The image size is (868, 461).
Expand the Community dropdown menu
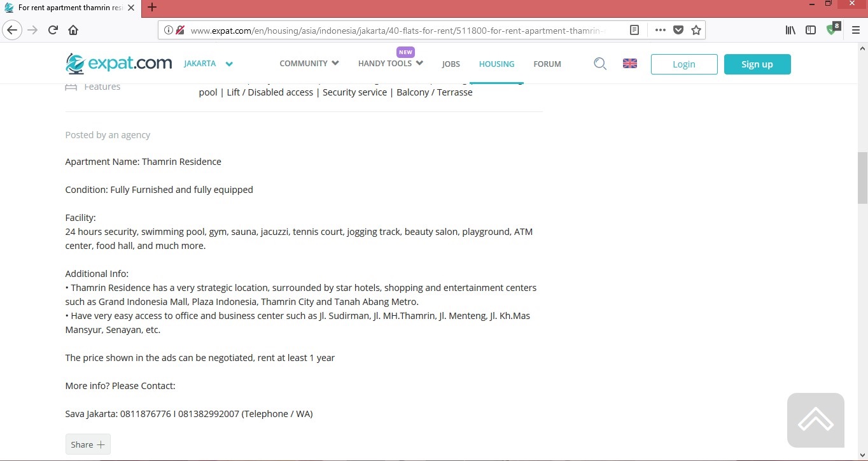309,64
